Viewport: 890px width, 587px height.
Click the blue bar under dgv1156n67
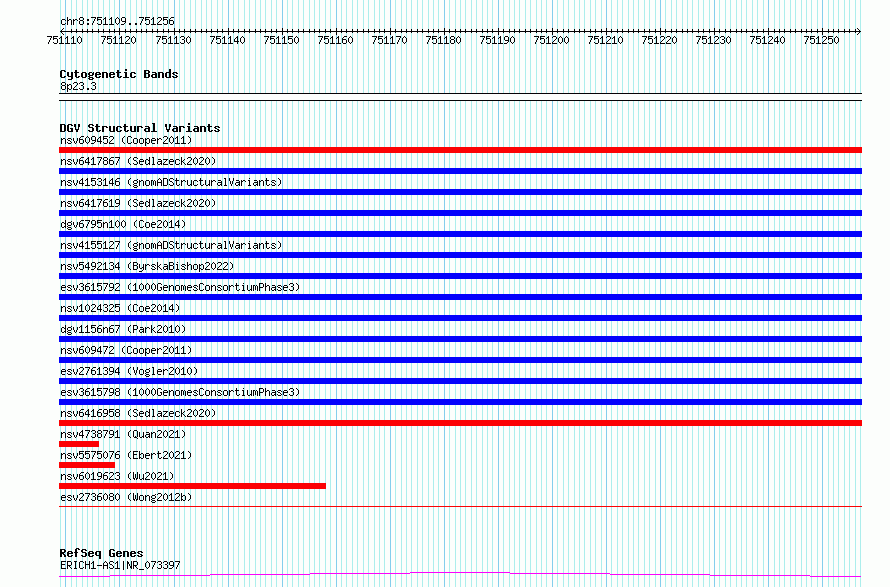pyautogui.click(x=460, y=339)
